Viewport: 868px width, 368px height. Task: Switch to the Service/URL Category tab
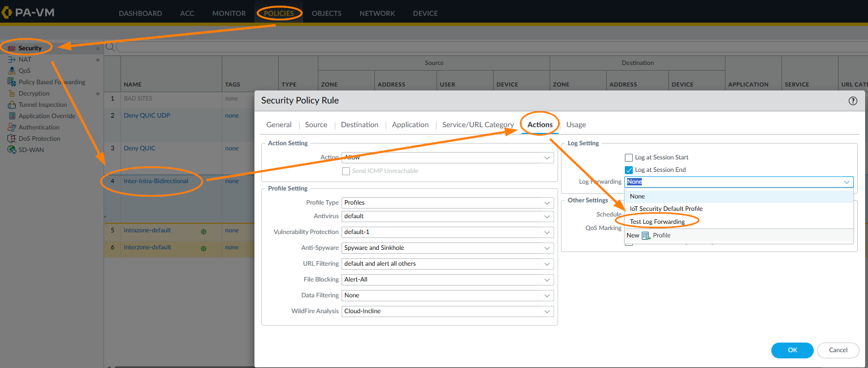[478, 125]
